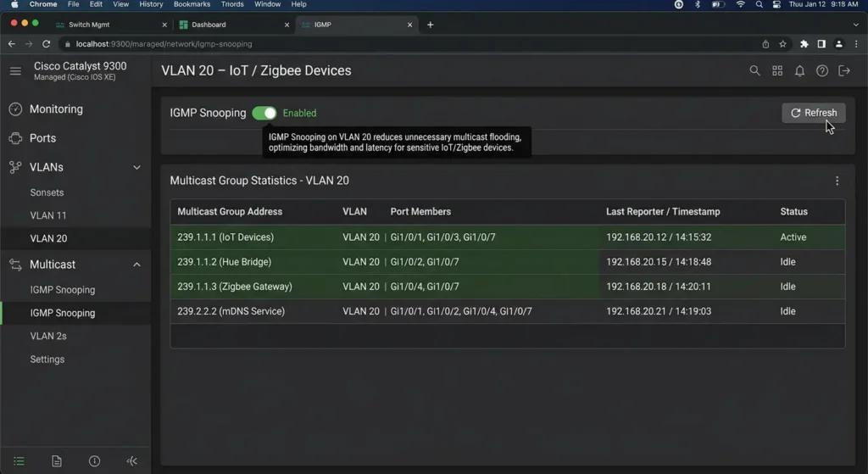The height and width of the screenshot is (474, 868).
Task: Click the browser address bar URL
Action: click(x=164, y=44)
